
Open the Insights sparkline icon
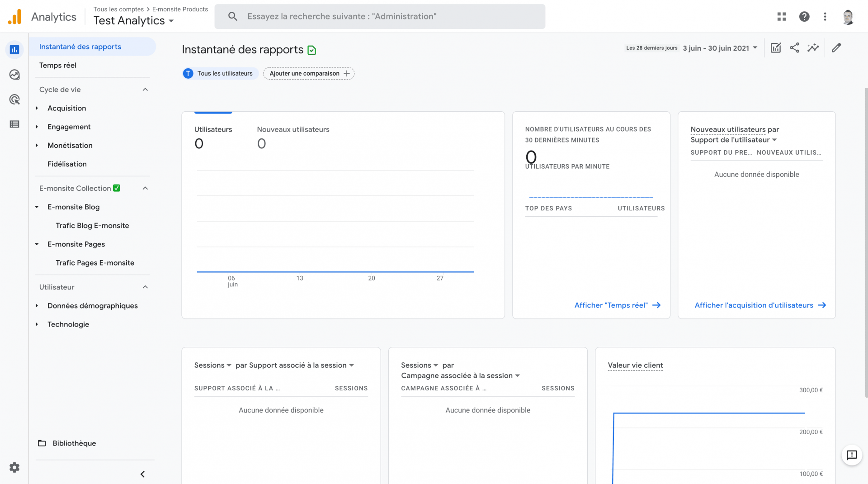click(x=813, y=47)
